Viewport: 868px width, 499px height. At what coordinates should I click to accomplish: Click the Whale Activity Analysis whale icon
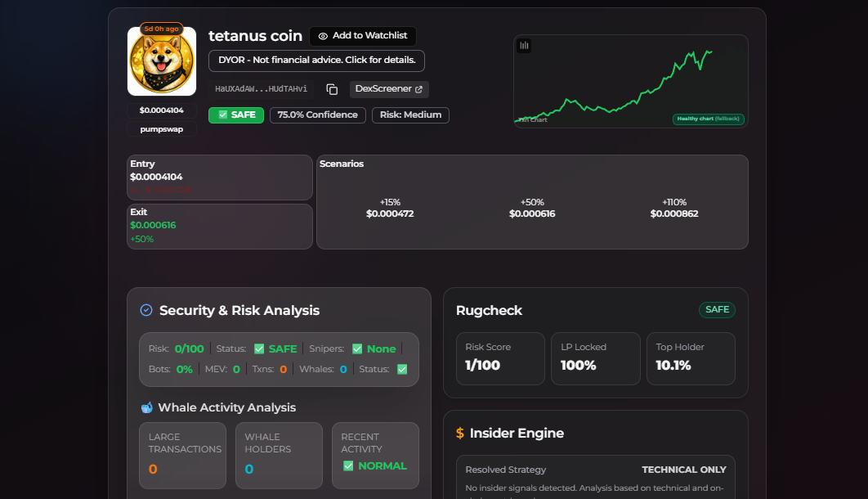pos(146,407)
